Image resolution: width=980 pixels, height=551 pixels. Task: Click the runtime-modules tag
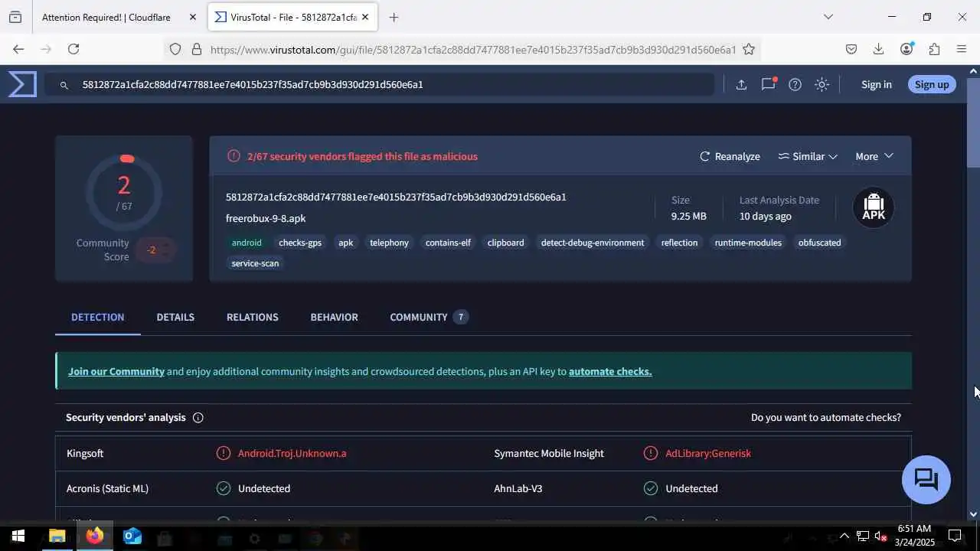(x=748, y=243)
